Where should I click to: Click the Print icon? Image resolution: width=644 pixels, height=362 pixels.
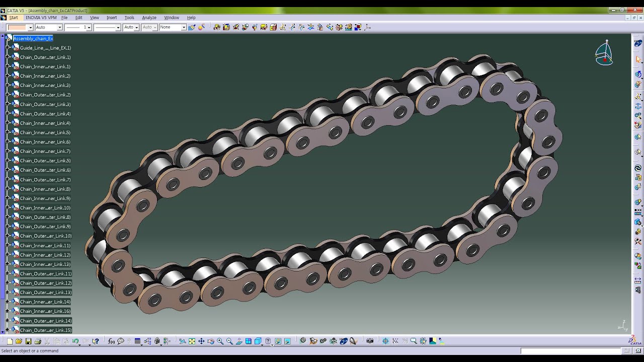coord(38,341)
